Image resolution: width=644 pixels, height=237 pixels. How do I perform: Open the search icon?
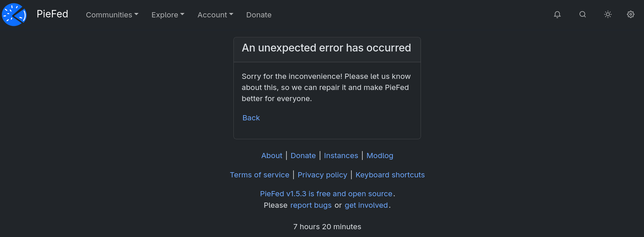(582, 14)
